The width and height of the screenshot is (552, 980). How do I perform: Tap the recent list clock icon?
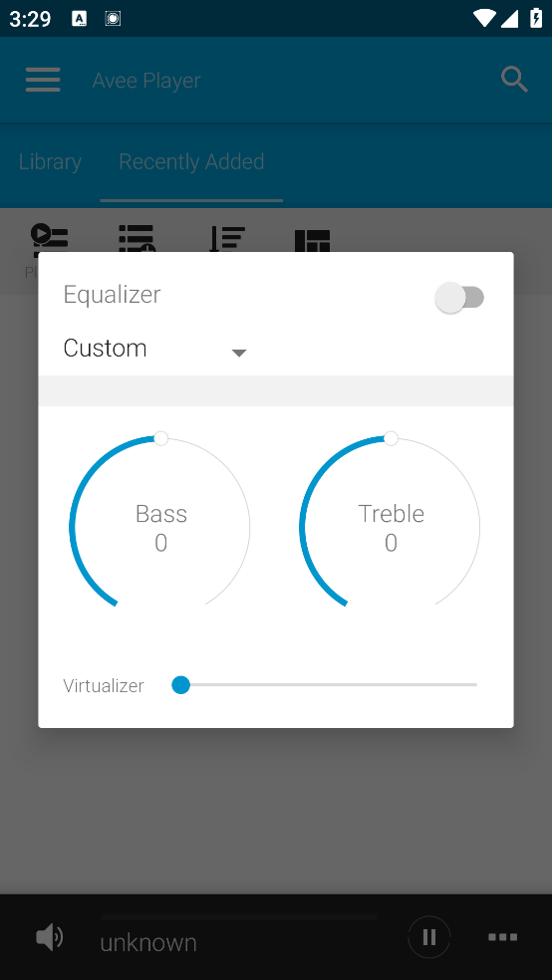pyautogui.click(x=137, y=238)
